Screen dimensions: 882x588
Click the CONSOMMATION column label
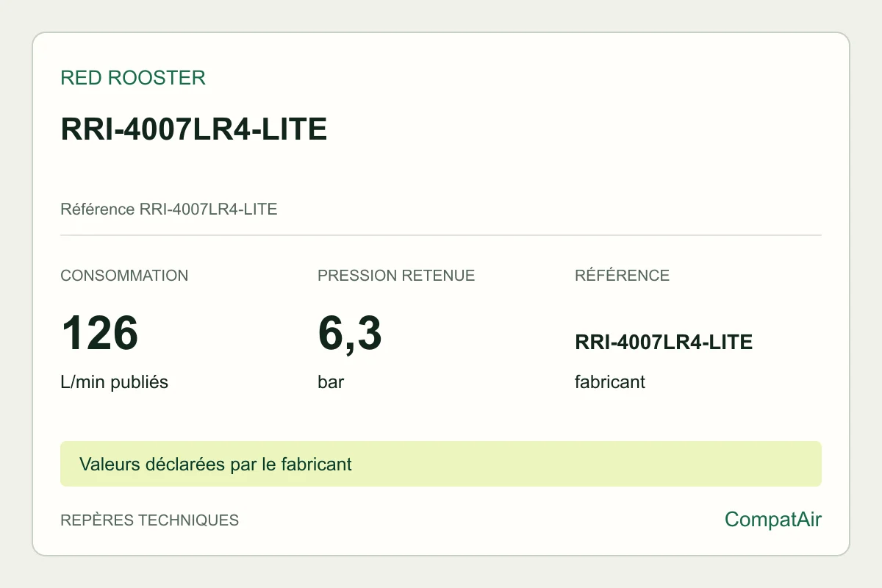(124, 276)
